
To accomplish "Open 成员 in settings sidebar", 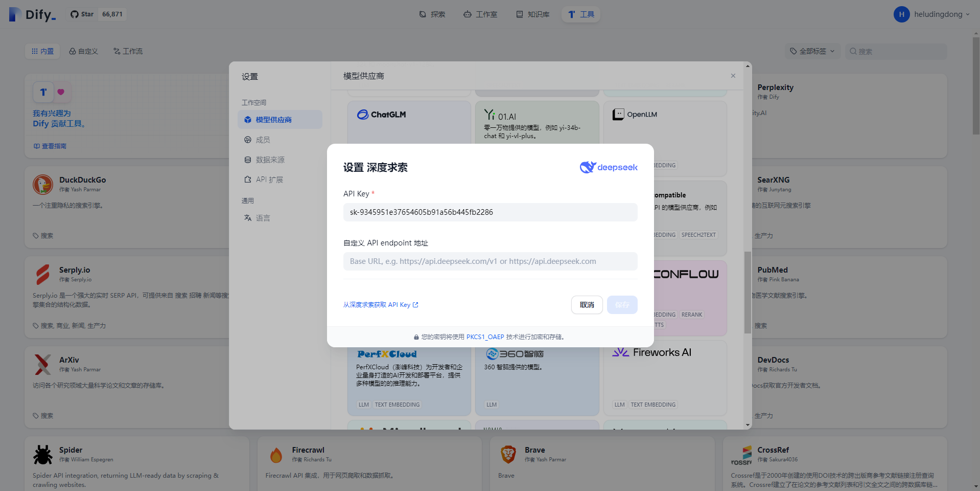I will [280, 140].
